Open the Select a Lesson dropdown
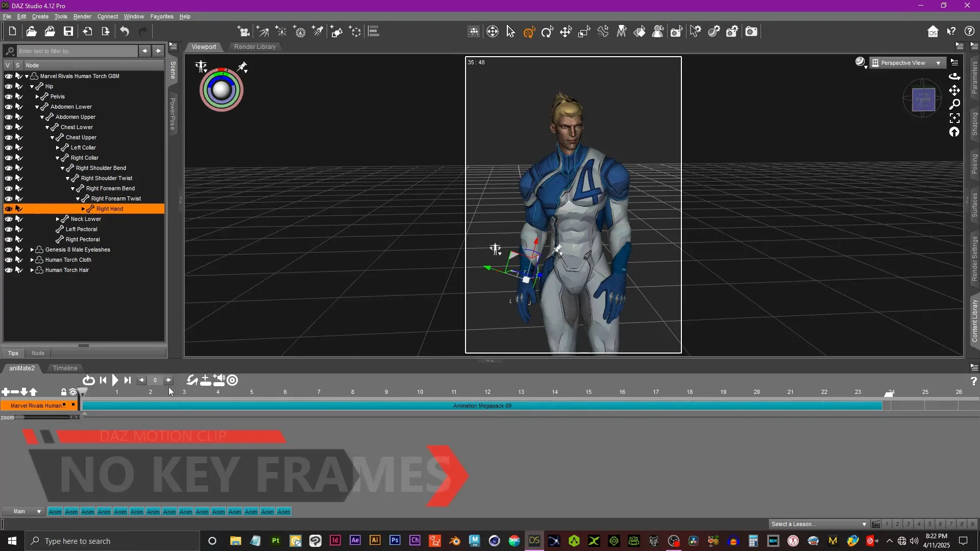 (x=818, y=524)
